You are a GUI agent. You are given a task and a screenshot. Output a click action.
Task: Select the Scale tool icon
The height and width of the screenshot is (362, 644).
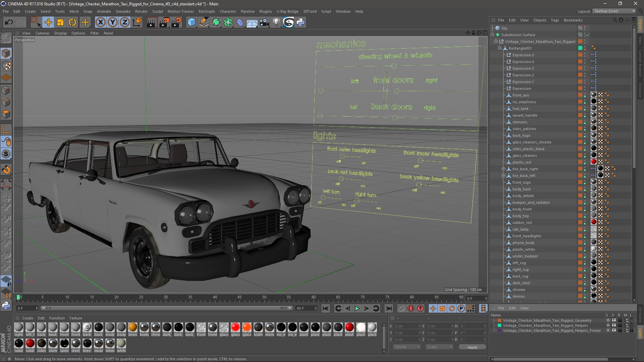[x=60, y=22]
